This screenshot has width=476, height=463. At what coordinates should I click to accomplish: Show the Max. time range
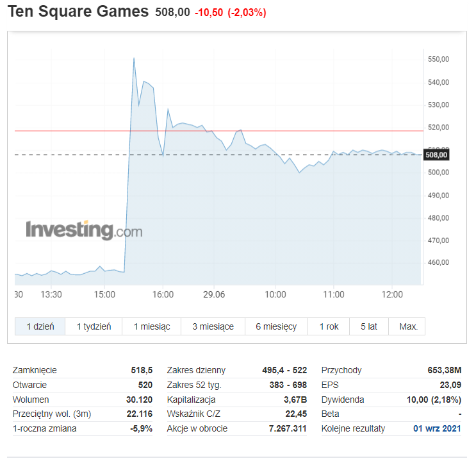click(407, 326)
